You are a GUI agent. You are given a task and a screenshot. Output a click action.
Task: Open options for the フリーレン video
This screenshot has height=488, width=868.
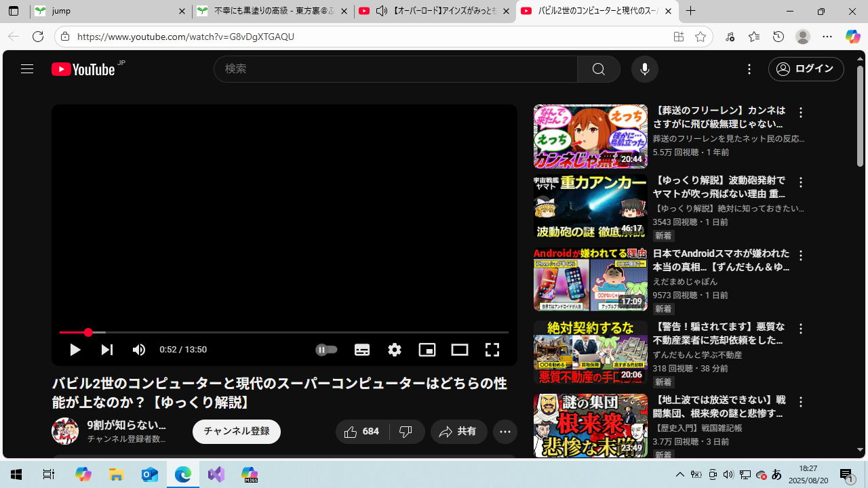pos(801,113)
